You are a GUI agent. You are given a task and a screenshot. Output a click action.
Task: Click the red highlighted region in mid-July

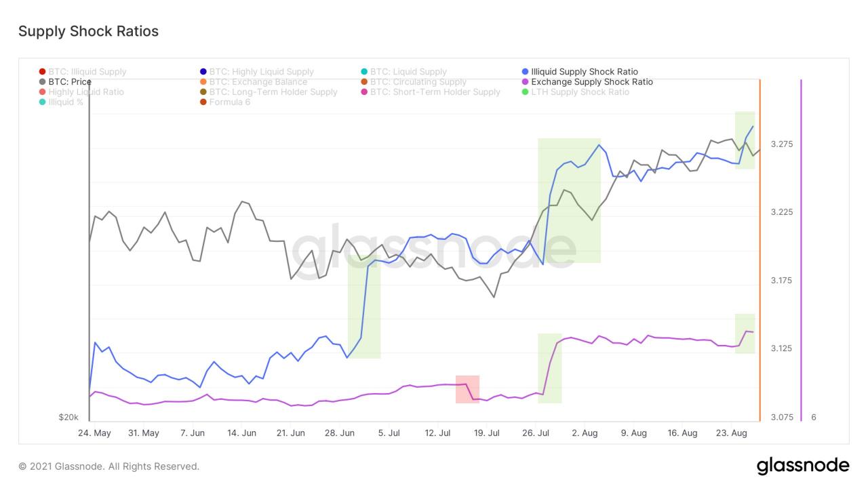pyautogui.click(x=467, y=389)
